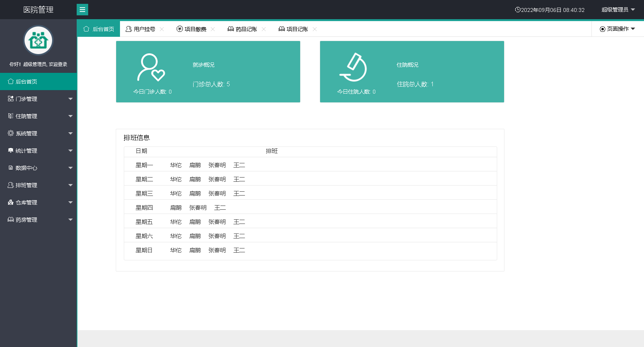Click the 就诊概况 card title
This screenshot has width=644, height=347.
204,65
